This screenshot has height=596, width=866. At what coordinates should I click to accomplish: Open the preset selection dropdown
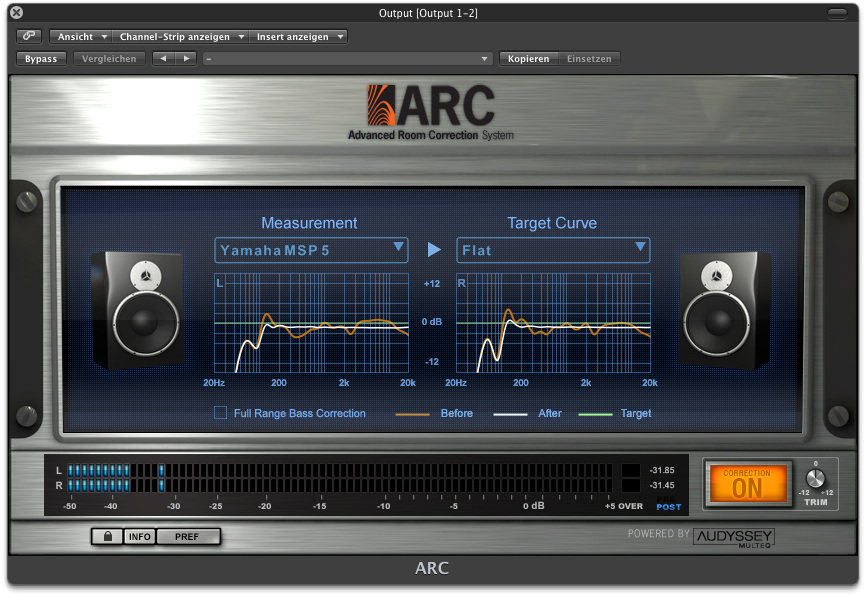tap(348, 59)
